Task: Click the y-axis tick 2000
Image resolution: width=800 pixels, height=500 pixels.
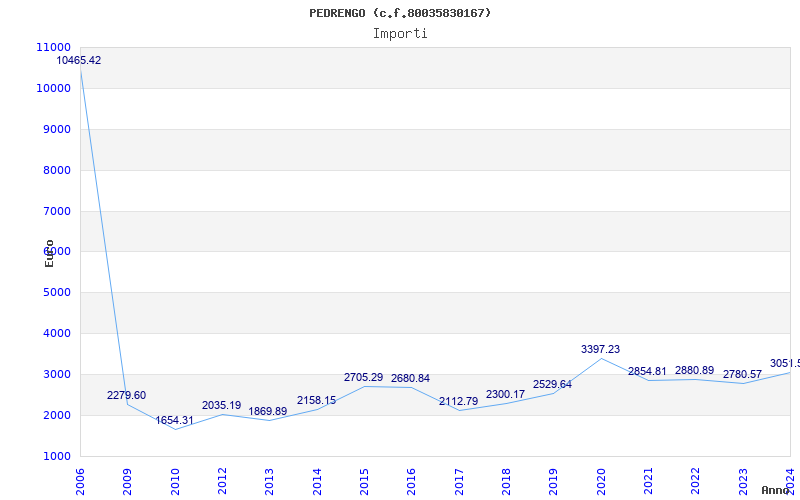Action: click(x=56, y=415)
